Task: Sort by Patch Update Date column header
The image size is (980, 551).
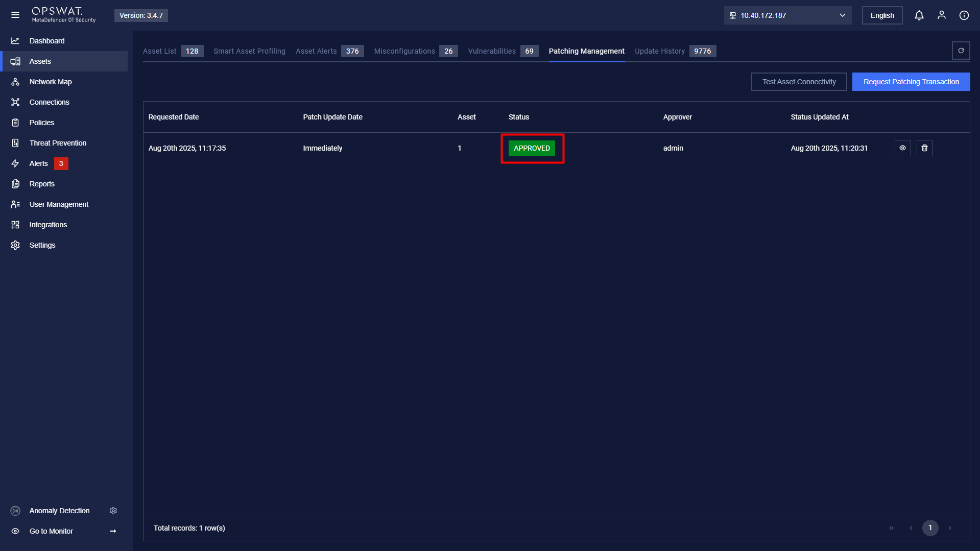Action: pyautogui.click(x=332, y=117)
